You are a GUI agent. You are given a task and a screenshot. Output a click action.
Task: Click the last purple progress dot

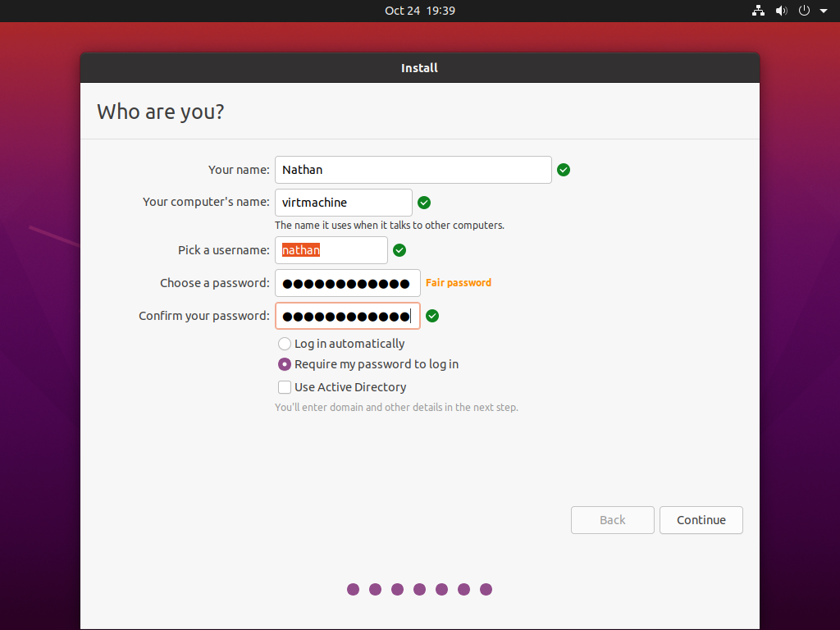click(486, 589)
